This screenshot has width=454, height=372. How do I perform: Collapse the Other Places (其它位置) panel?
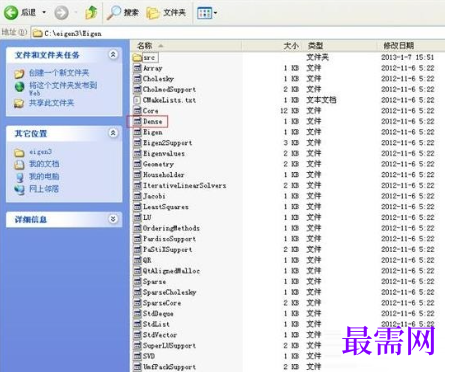point(113,133)
